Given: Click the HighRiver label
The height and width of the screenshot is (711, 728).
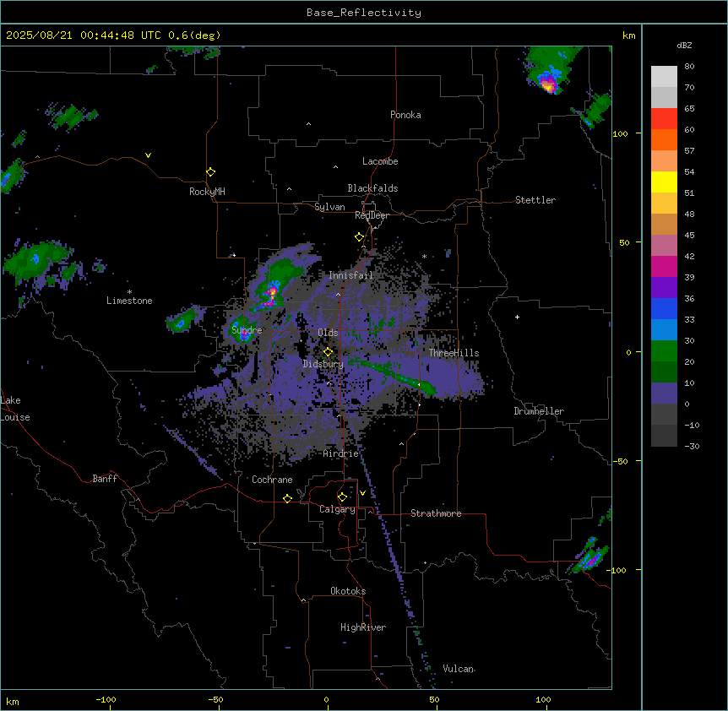Looking at the screenshot, I should pyautogui.click(x=363, y=627).
